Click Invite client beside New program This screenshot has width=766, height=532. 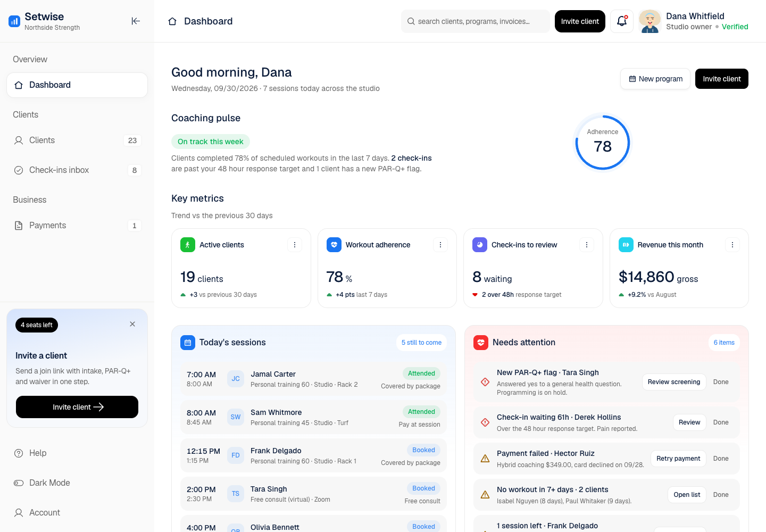[722, 79]
